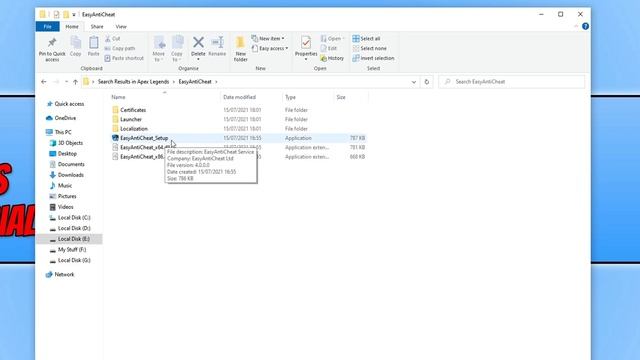Open 3D Objects in navigation pane

point(66,143)
